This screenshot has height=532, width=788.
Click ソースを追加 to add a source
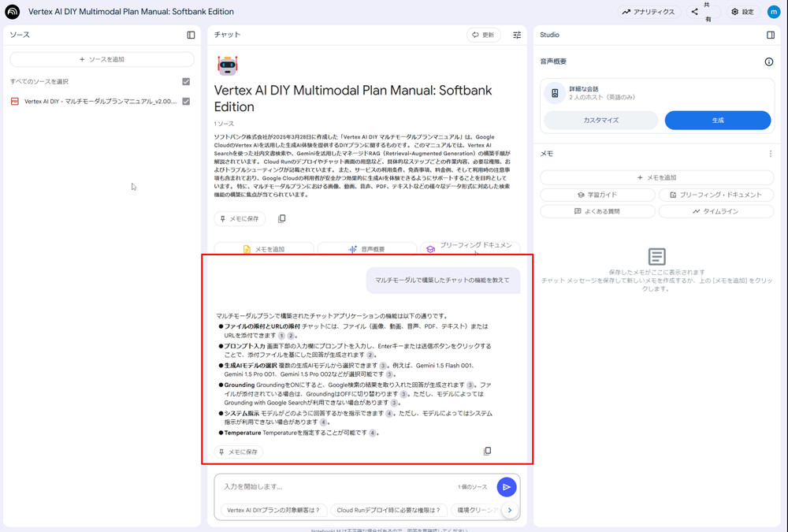click(101, 59)
